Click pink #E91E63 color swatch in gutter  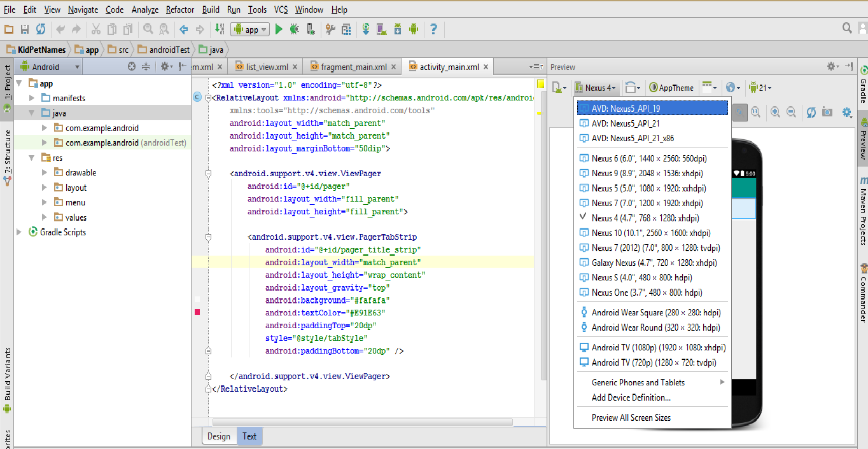(x=197, y=312)
